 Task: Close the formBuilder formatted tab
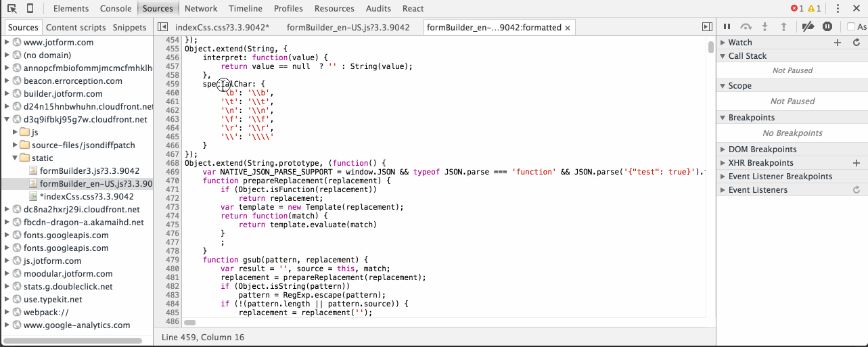point(568,28)
